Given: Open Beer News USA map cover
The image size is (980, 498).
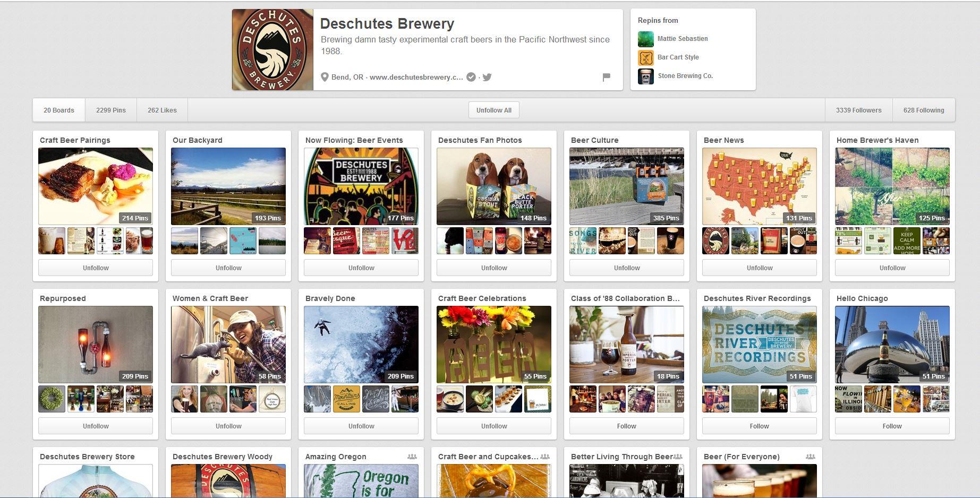Looking at the screenshot, I should point(760,186).
